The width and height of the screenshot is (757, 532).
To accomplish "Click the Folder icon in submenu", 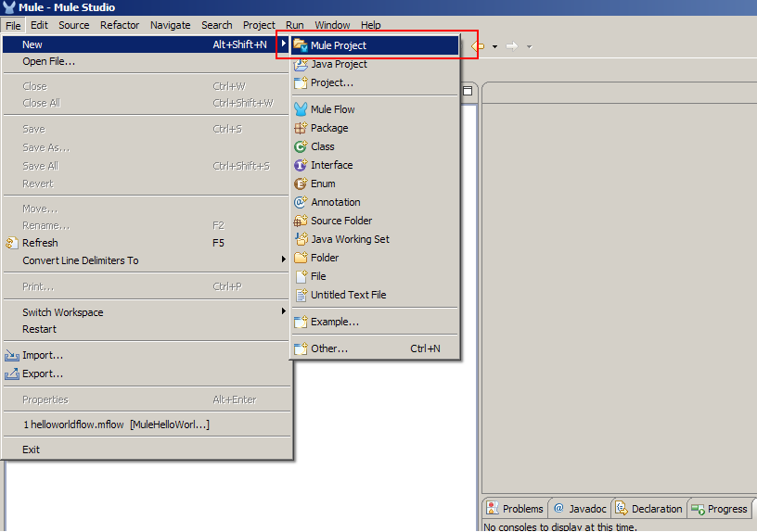I will 301,258.
